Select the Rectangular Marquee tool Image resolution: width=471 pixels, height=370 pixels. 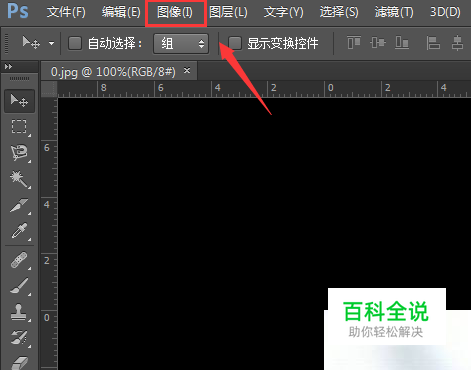pos(19,127)
